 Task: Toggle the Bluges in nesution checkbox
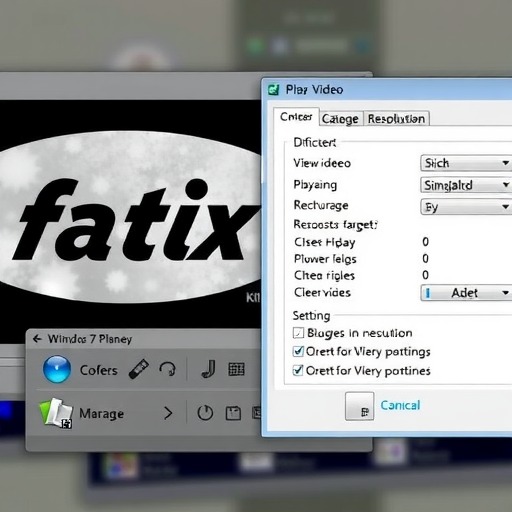[x=298, y=333]
